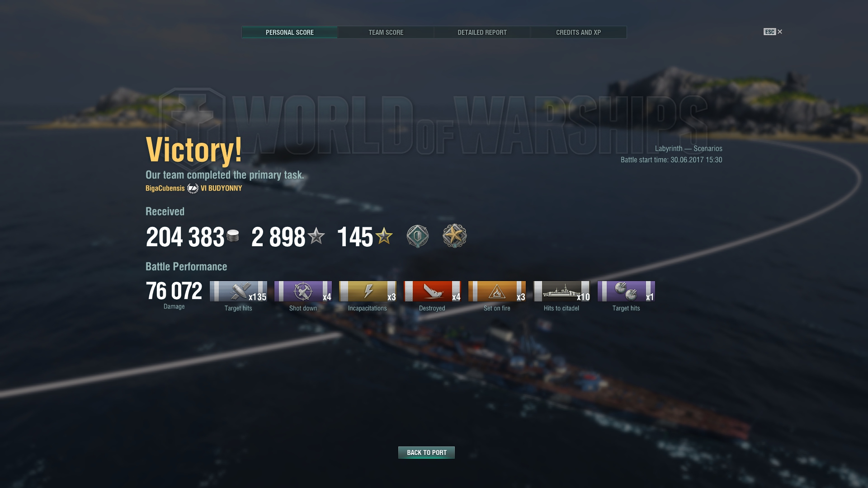Click the Incapacitations x3 ribbon
The height and width of the screenshot is (488, 868).
368,291
